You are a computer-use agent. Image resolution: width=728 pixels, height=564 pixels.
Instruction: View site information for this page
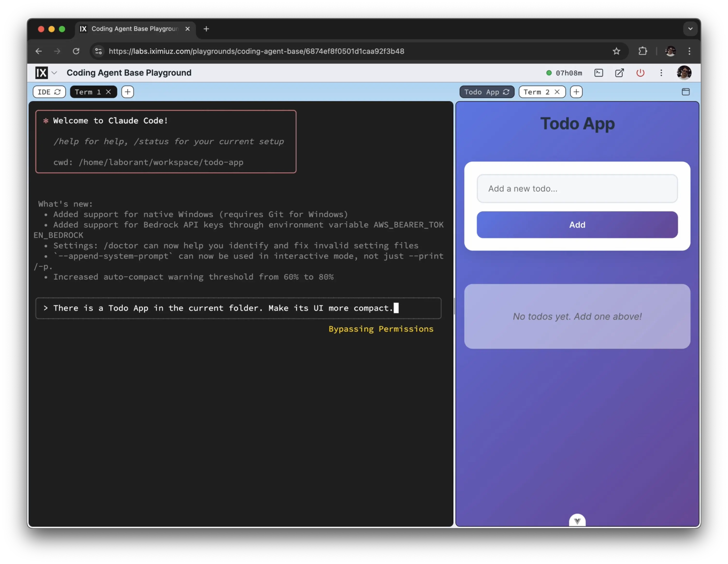[98, 51]
